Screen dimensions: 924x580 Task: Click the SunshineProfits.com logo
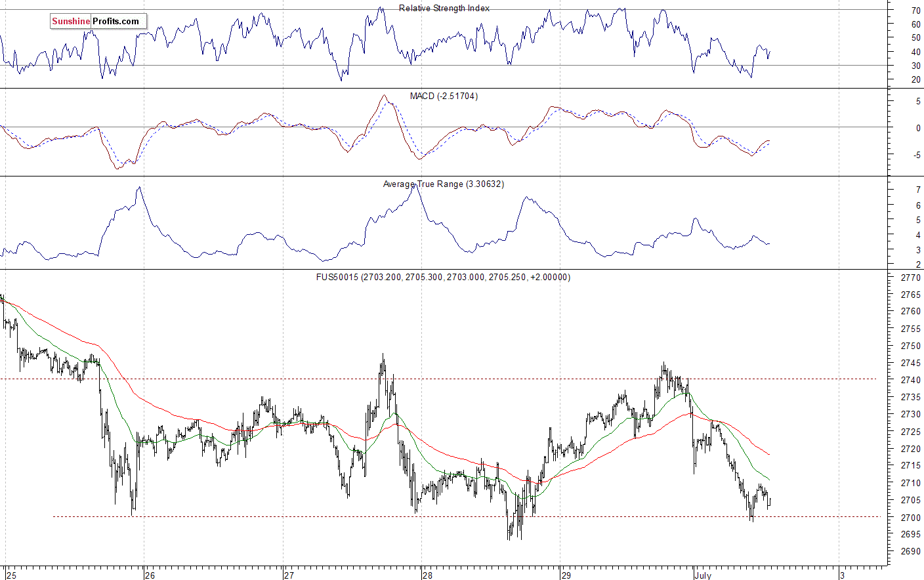(x=98, y=22)
